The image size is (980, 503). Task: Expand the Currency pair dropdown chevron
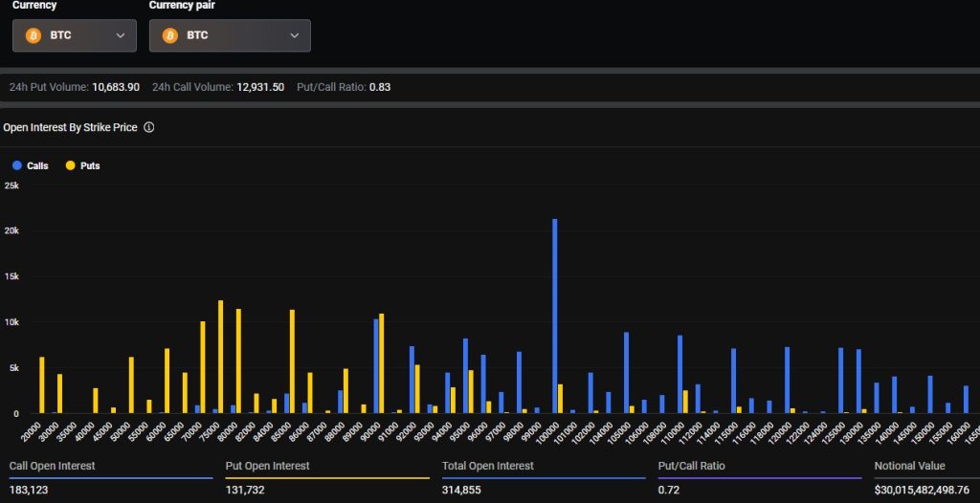294,35
